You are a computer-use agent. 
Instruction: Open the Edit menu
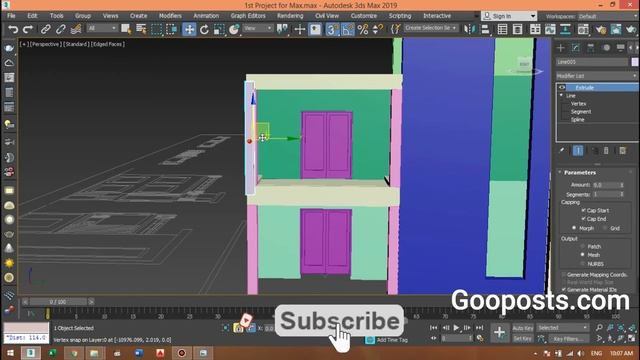32,16
